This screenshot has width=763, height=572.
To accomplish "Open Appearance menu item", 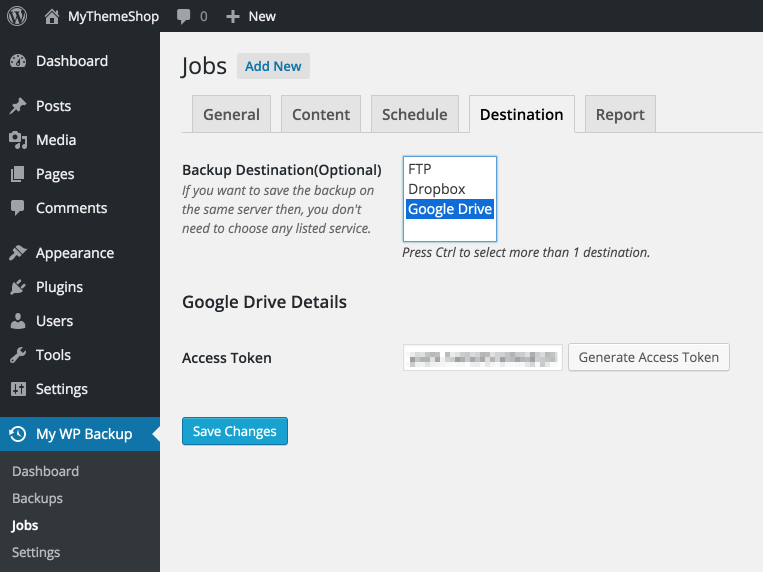I will click(75, 253).
